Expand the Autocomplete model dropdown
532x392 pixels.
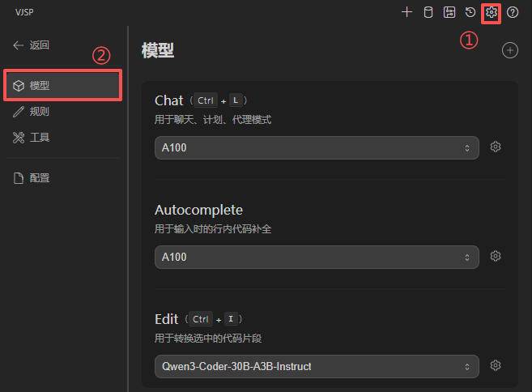[317, 257]
